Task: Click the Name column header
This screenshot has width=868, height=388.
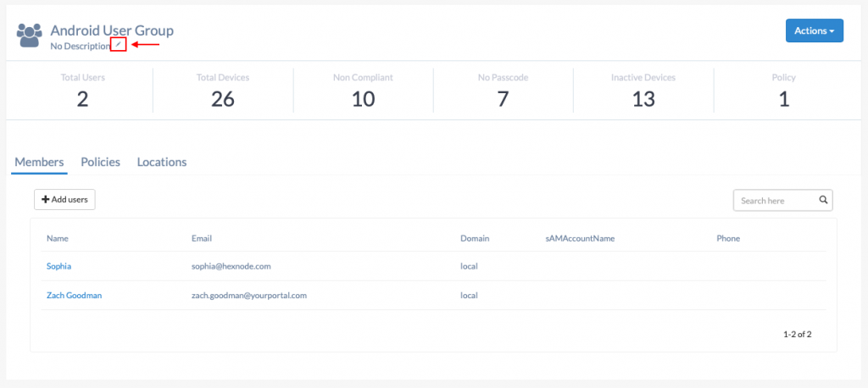Action: pos(58,239)
